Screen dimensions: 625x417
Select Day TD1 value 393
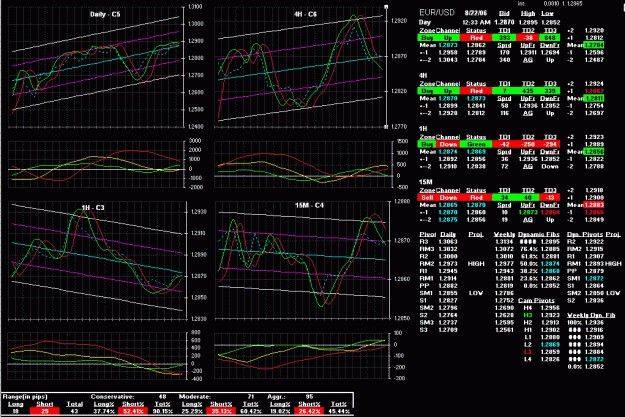pyautogui.click(x=504, y=38)
